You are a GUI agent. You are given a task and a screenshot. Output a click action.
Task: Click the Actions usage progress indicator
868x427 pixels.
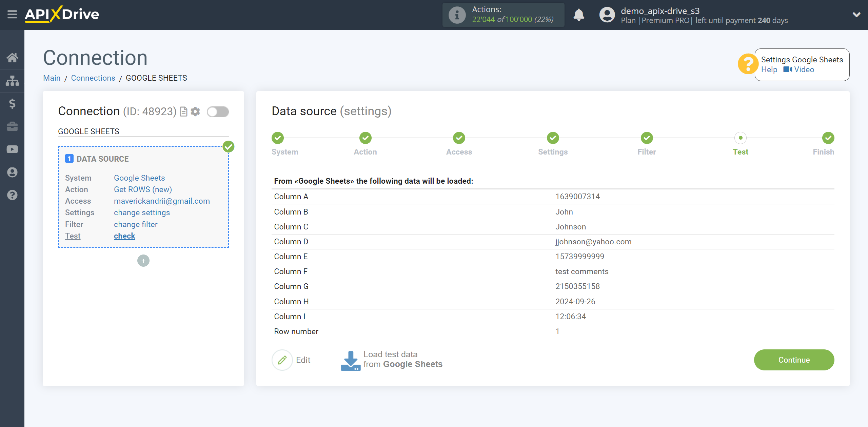(x=504, y=15)
